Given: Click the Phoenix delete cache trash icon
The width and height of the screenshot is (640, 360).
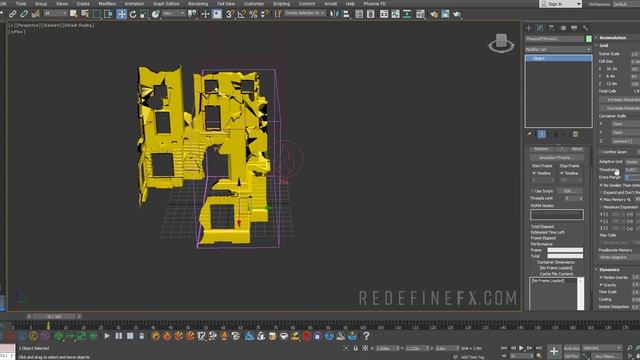Looking at the screenshot, I should pyautogui.click(x=141, y=336).
